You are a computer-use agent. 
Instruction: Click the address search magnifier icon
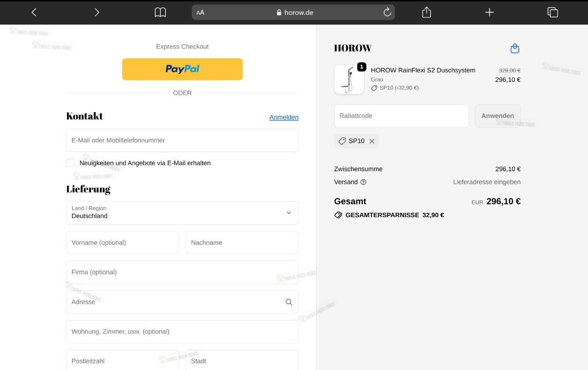(289, 302)
